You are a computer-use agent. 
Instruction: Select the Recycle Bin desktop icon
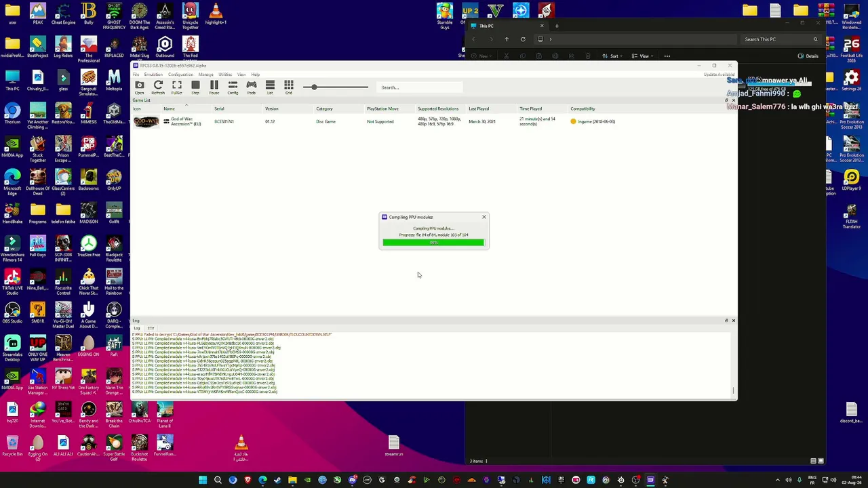(12, 446)
